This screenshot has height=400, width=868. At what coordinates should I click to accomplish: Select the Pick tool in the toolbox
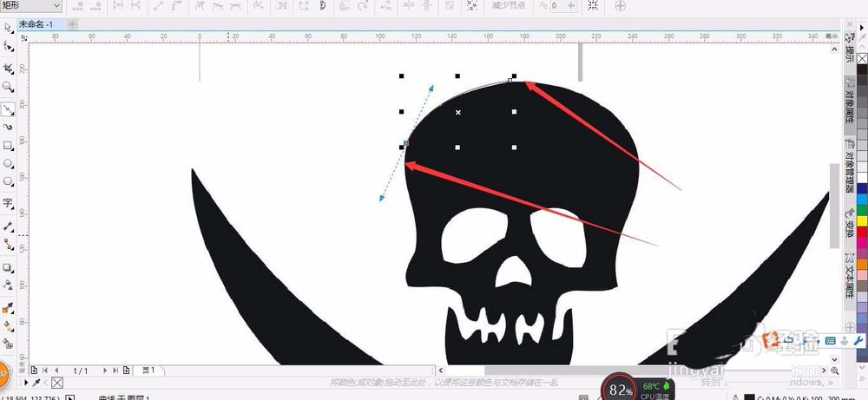pos(8,27)
